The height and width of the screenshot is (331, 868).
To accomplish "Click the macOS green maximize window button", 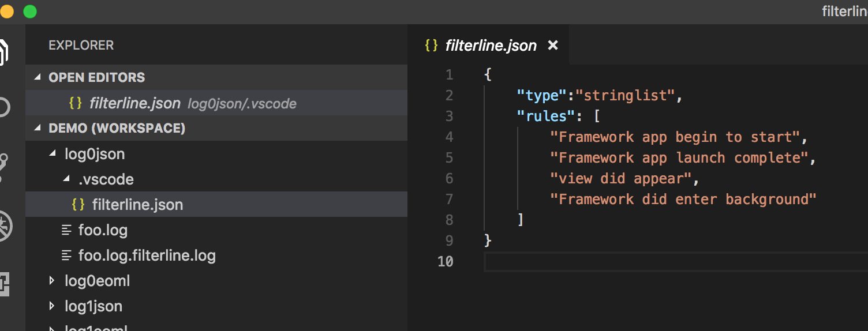I will pos(29,11).
